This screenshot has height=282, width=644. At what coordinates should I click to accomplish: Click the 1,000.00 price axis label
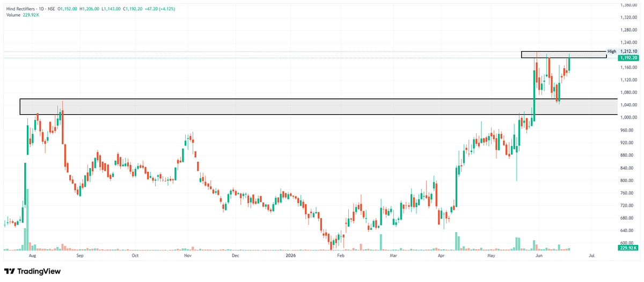[628, 118]
